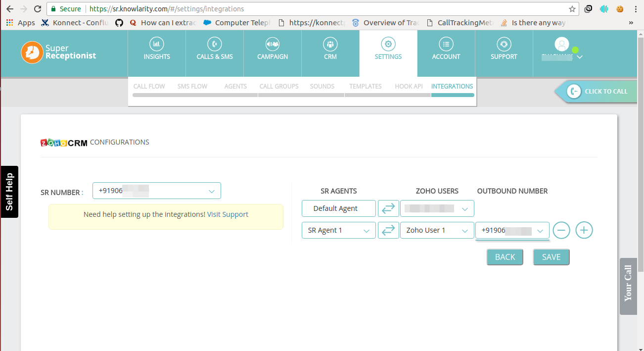Open the CRM section

330,53
